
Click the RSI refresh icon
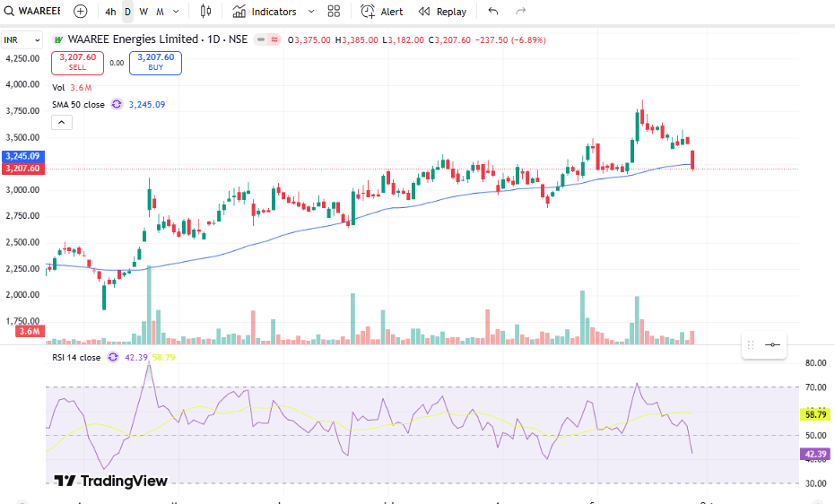[113, 357]
